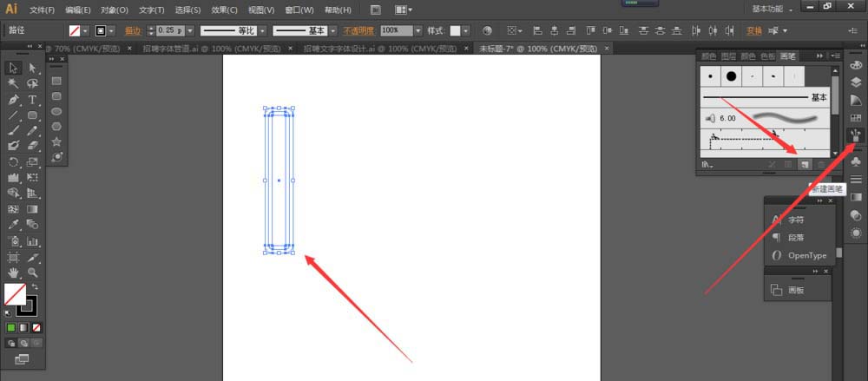Image resolution: width=868 pixels, height=381 pixels.
Task: Reset to default fill and stroke
Action: point(8,313)
